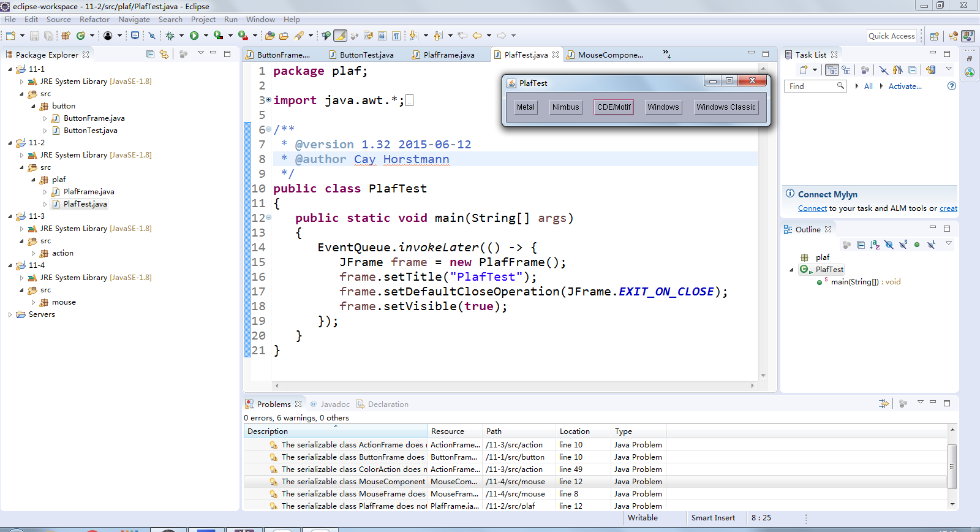Click the Find field in Task List
980x532 pixels.
tap(815, 86)
